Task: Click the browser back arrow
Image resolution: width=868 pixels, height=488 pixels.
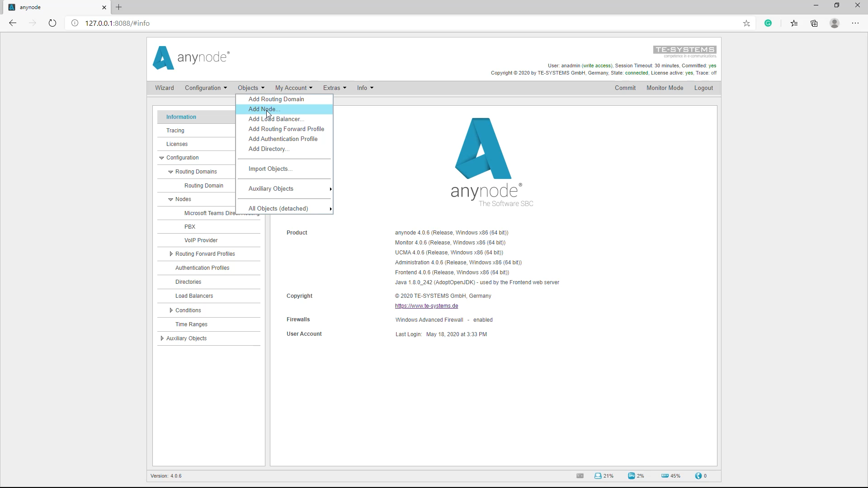Action: pyautogui.click(x=13, y=23)
